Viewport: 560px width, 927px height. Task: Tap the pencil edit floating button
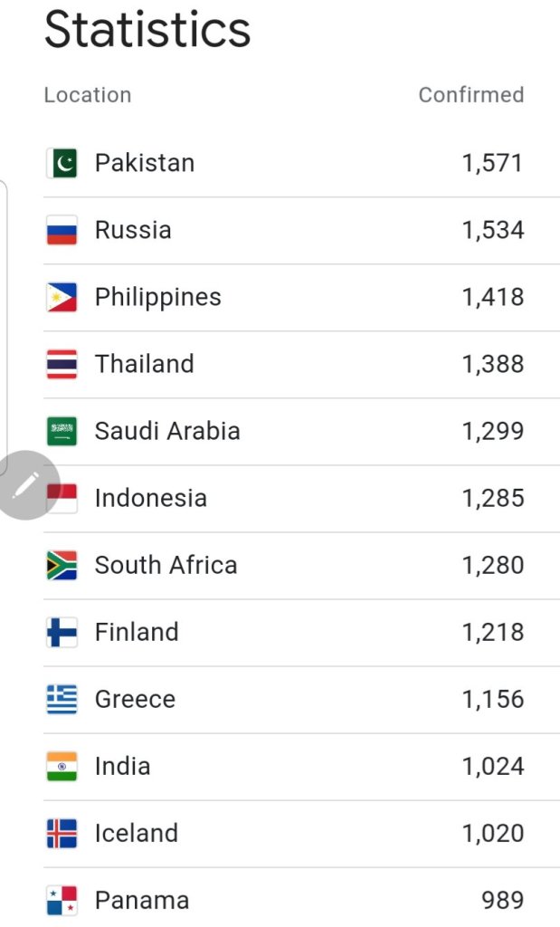click(x=25, y=485)
